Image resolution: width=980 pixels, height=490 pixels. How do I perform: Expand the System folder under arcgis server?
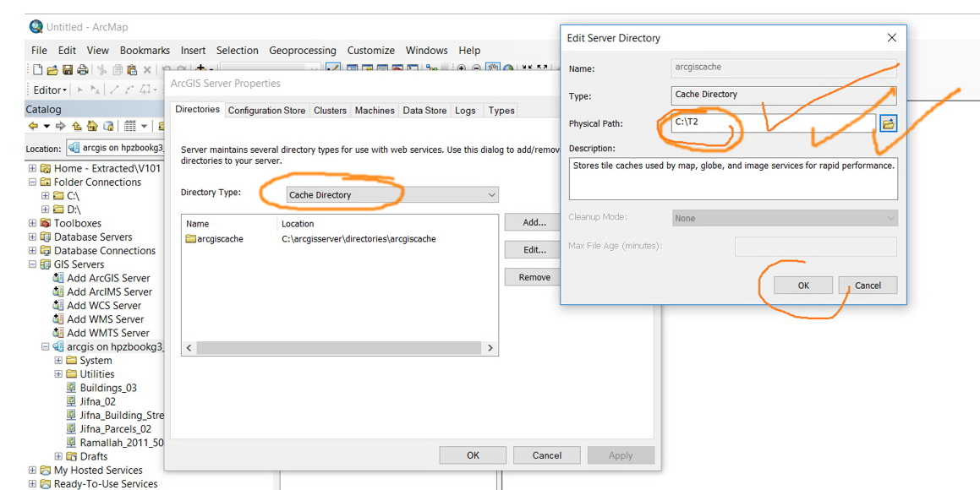click(x=58, y=361)
